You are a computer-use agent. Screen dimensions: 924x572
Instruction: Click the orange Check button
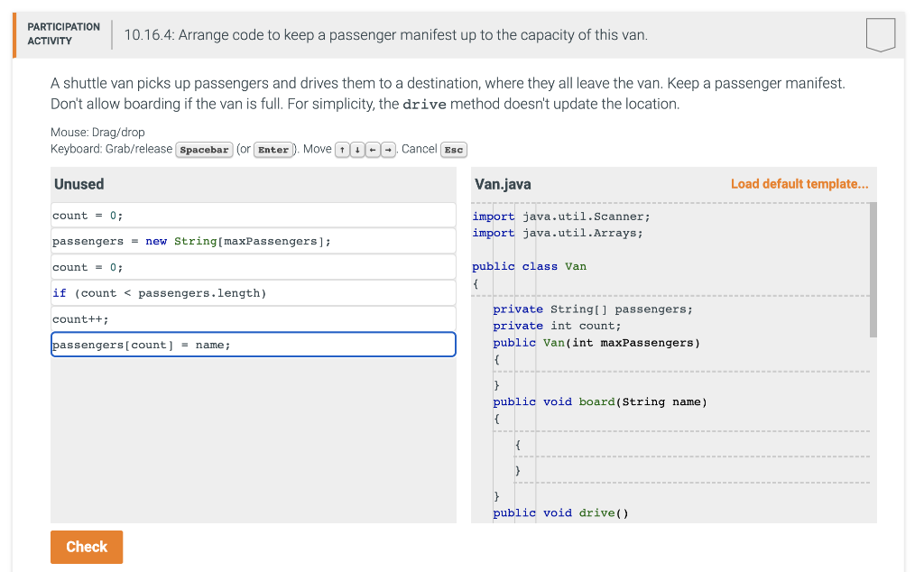click(87, 547)
